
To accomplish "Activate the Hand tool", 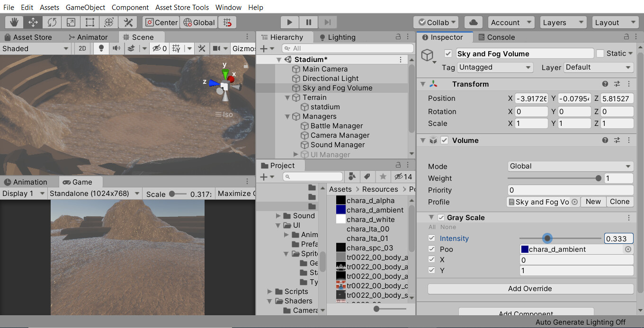I will pyautogui.click(x=14, y=22).
